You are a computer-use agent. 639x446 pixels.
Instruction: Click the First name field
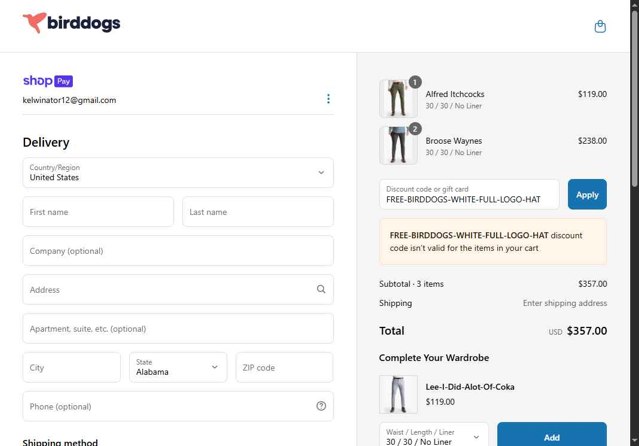[98, 212]
